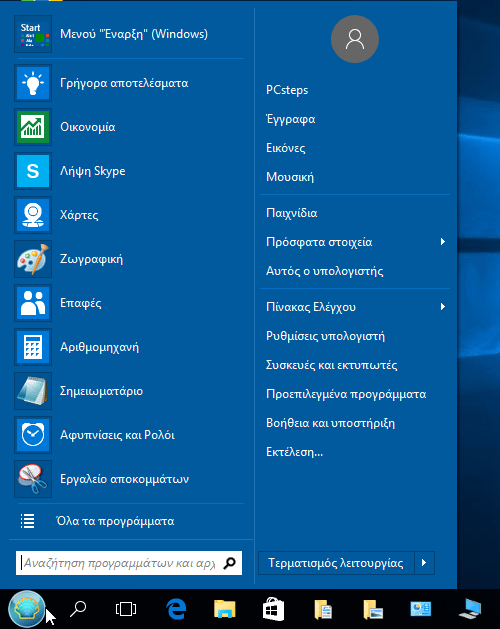The height and width of the screenshot is (629, 500).
Task: Open Task View on the taskbar
Action: (x=126, y=609)
